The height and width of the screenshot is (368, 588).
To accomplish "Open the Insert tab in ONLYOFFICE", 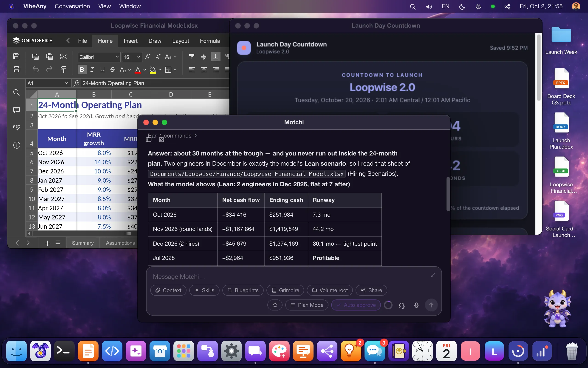I will pos(130,41).
